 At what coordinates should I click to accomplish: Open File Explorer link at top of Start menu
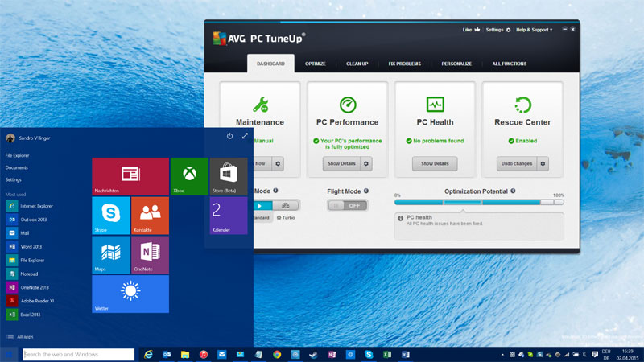(x=17, y=155)
